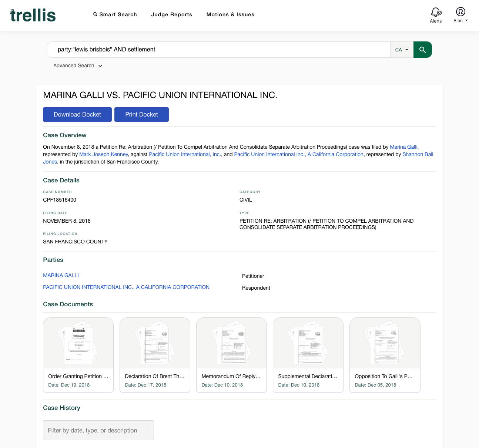Viewport: 479px width, 448px height.
Task: Expand the CA state selector dropdown
Action: pyautogui.click(x=402, y=49)
